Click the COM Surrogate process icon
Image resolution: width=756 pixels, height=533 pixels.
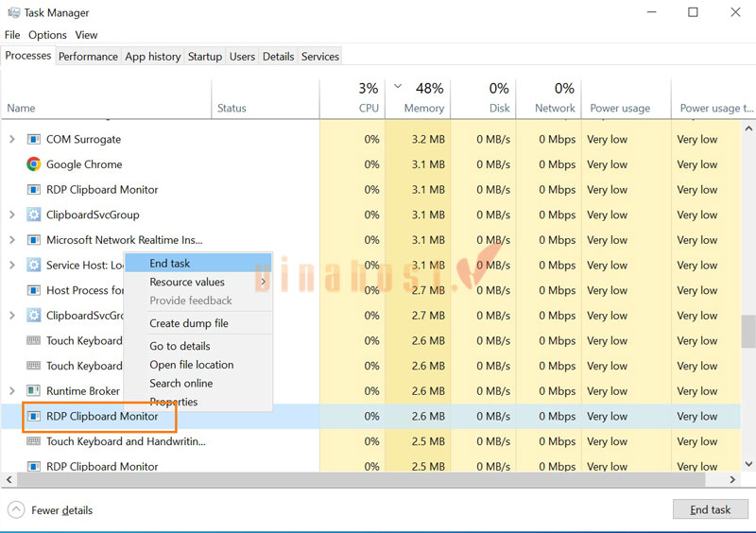tap(33, 140)
